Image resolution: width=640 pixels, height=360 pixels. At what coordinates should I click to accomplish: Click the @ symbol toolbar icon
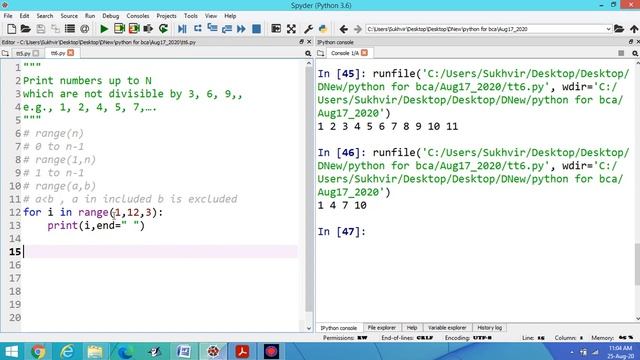coord(84,29)
